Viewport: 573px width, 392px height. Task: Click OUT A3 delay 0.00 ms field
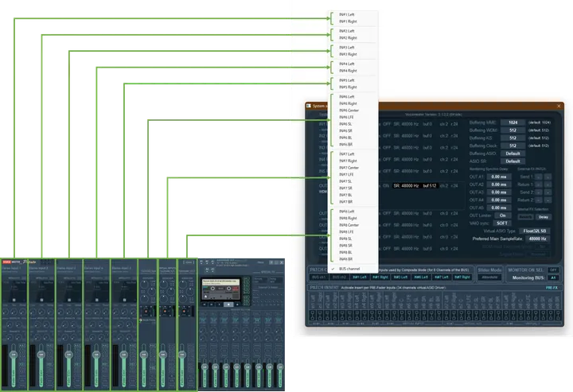(499, 192)
